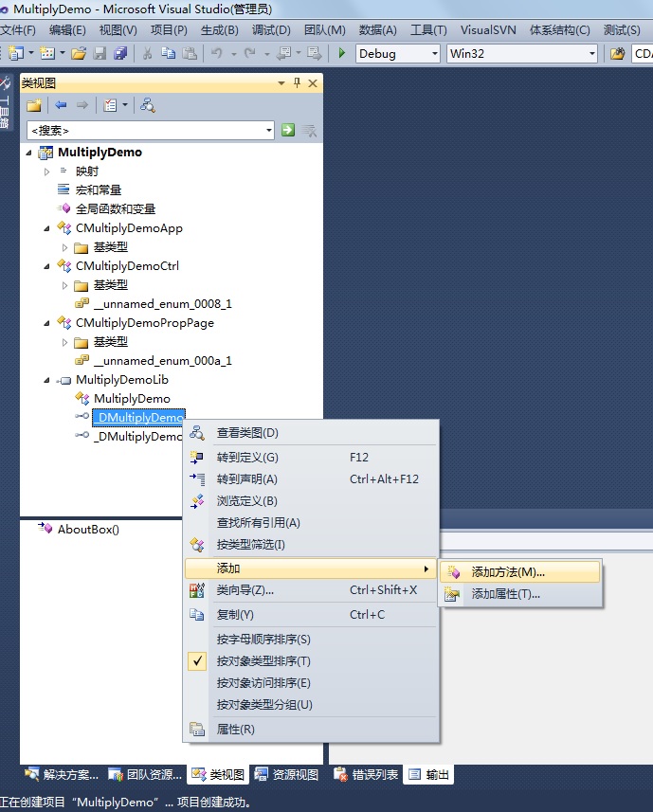Click the Save All toolbar icon
The height and width of the screenshot is (812, 653).
point(120,53)
